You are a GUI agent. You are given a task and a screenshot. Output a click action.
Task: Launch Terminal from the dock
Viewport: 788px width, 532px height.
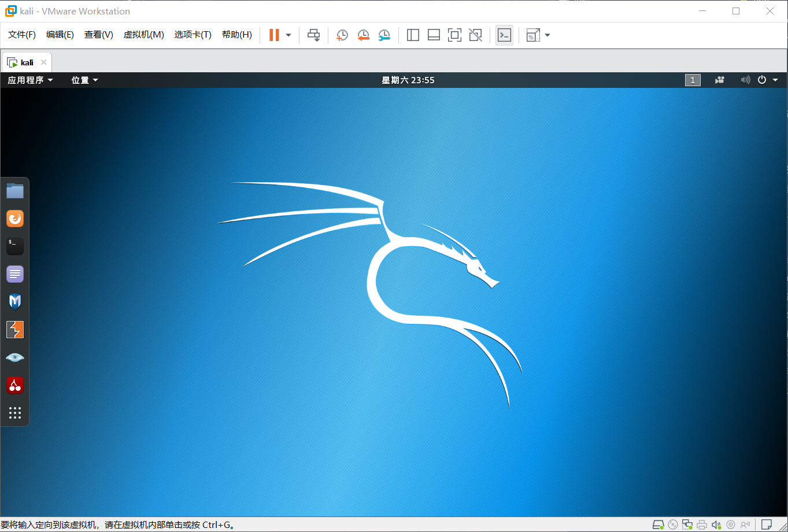[15, 246]
